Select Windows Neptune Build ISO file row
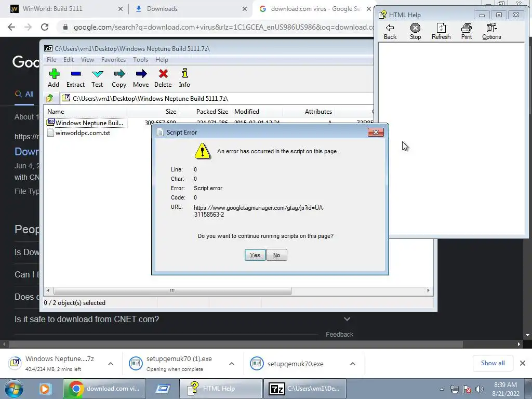 (87, 123)
